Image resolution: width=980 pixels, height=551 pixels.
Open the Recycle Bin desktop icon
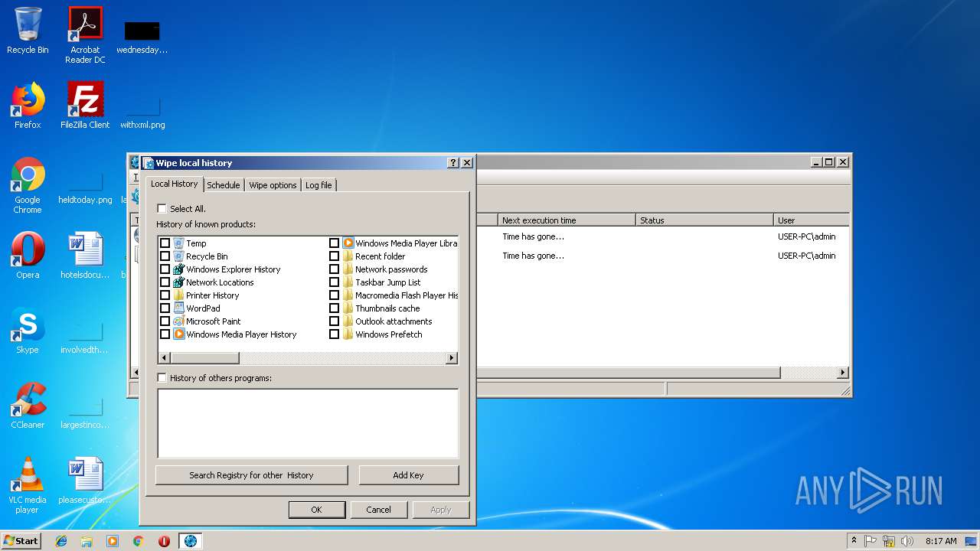[x=28, y=31]
